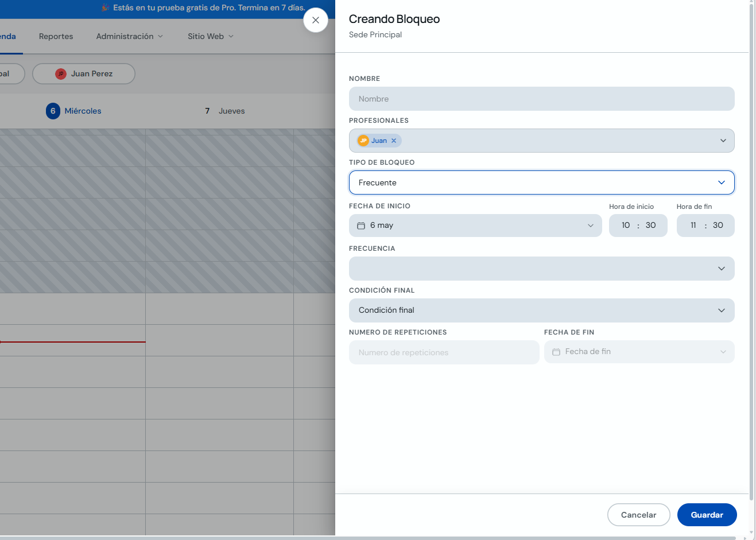This screenshot has height=540, width=756.
Task: Open the Tipo de bloqueo dropdown showing Frecuente
Action: (x=542, y=182)
